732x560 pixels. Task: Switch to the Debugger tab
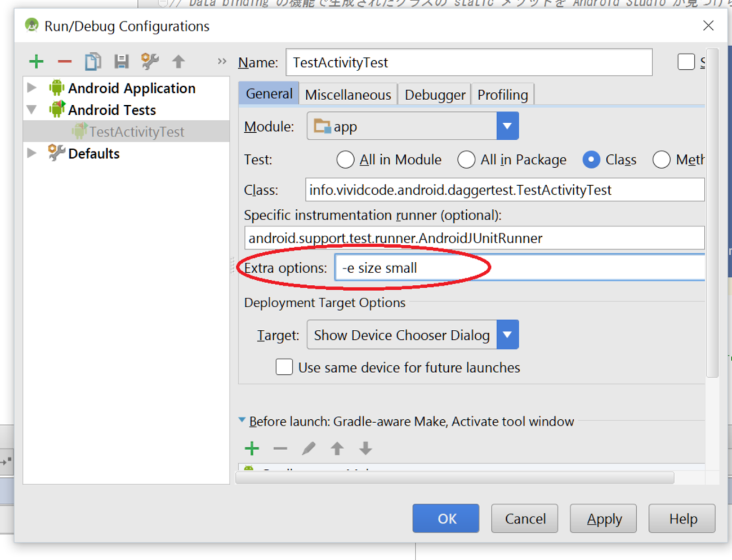[435, 95]
